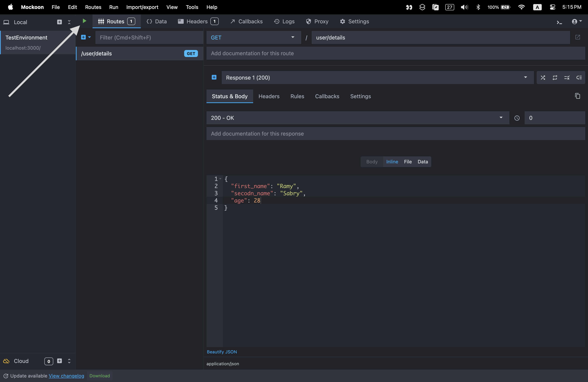Open the command palette terminal icon
The width and height of the screenshot is (588, 382).
[x=559, y=22]
